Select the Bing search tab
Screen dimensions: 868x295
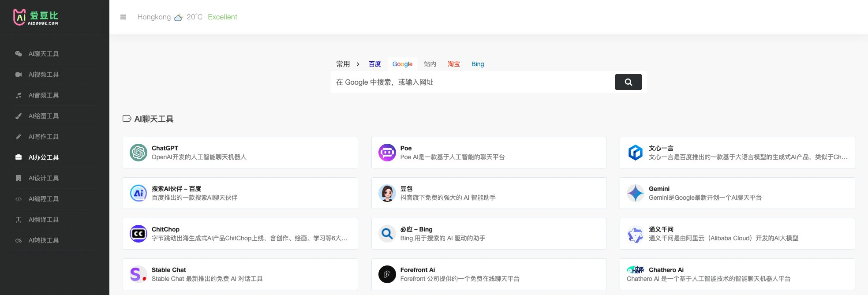coord(478,64)
